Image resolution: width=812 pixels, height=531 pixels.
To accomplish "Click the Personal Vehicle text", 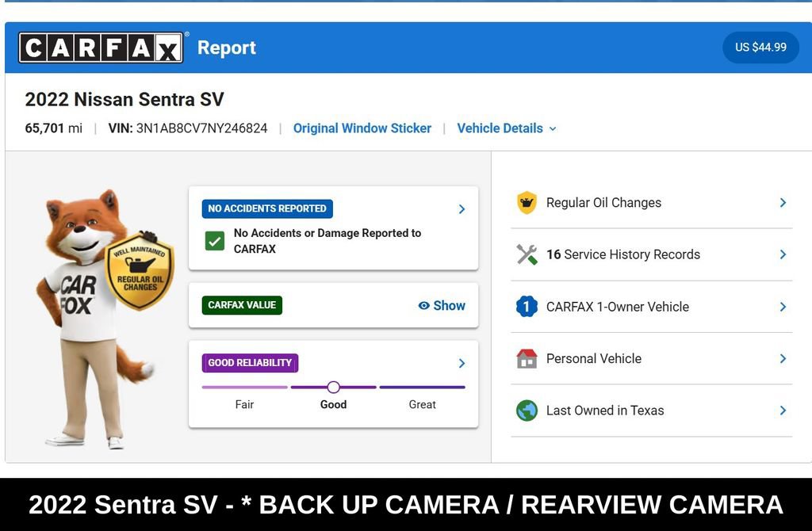I will 594,358.
